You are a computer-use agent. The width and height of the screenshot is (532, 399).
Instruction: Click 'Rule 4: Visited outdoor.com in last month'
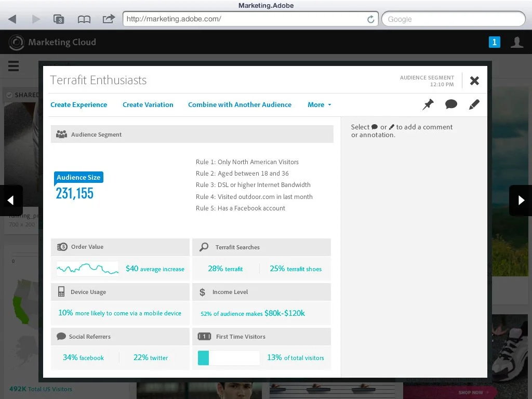click(x=254, y=197)
